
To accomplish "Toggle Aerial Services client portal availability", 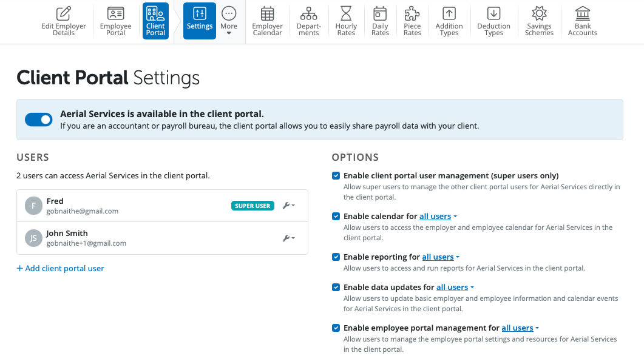I will pyautogui.click(x=39, y=120).
